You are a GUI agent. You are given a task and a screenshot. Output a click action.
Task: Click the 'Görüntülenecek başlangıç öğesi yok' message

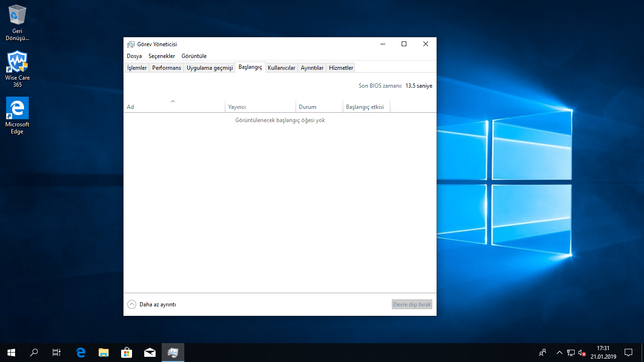pos(280,120)
